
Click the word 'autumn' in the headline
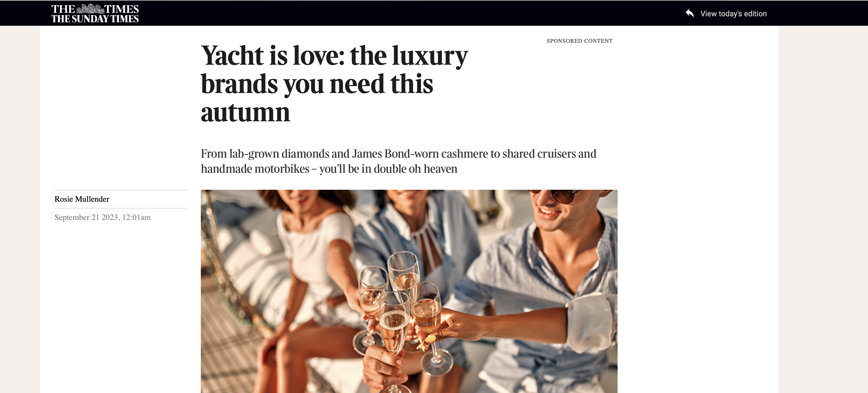[x=245, y=113]
